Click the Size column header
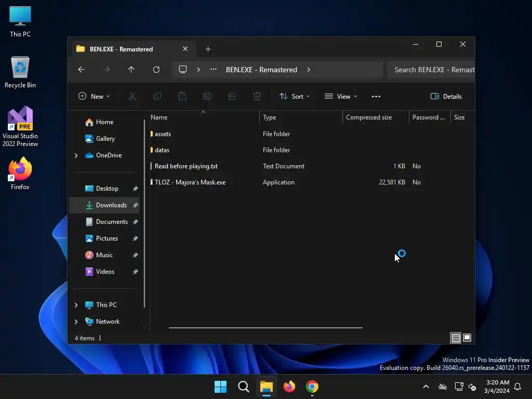This screenshot has height=399, width=532. pos(462,117)
